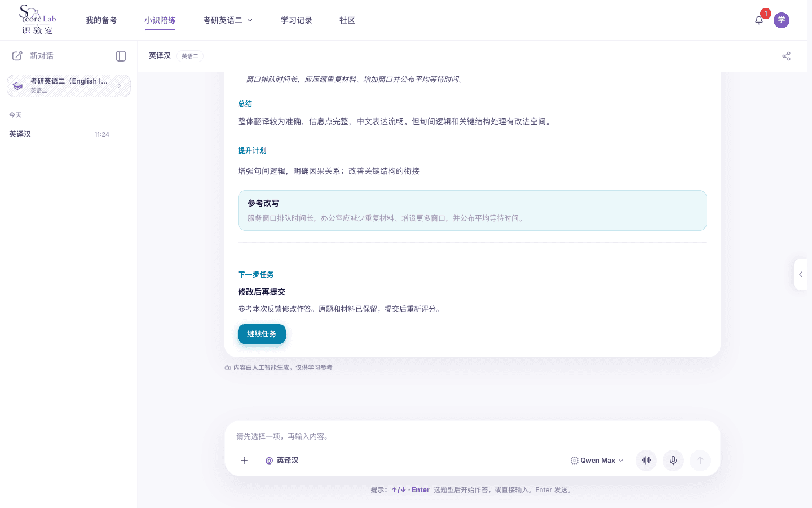
Task: Click the 今天 section label
Action: pos(15,115)
